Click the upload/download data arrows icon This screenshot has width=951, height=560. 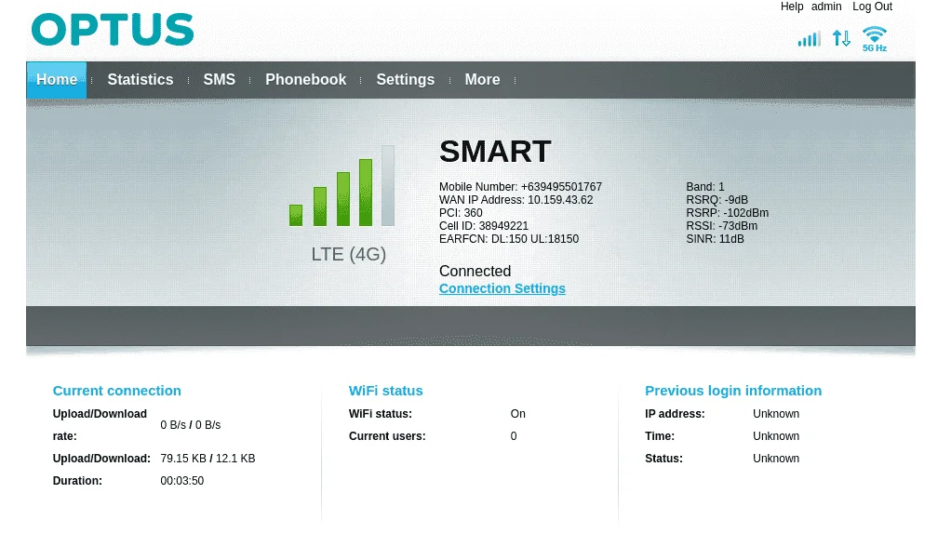(841, 38)
